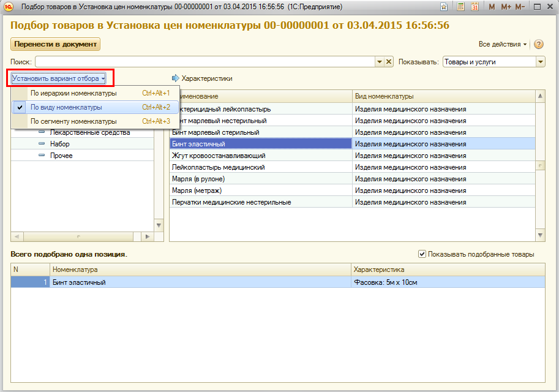Choose По иерархии номенклатуры menu option
This screenshot has height=392, width=559.
[73, 93]
